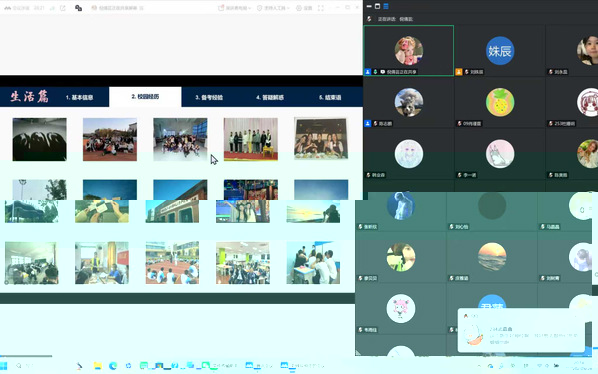Image resolution: width=598 pixels, height=374 pixels.
Task: Select the grid layout icon in participant panel
Action: 386,6
